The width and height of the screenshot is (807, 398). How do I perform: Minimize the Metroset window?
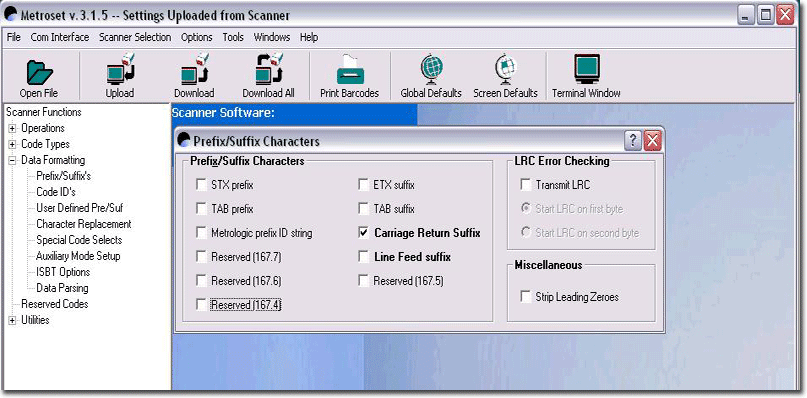click(746, 15)
